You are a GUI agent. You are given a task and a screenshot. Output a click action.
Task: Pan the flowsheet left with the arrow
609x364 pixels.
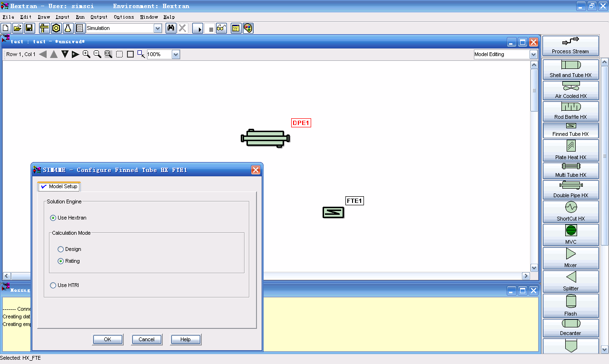pyautogui.click(x=43, y=54)
